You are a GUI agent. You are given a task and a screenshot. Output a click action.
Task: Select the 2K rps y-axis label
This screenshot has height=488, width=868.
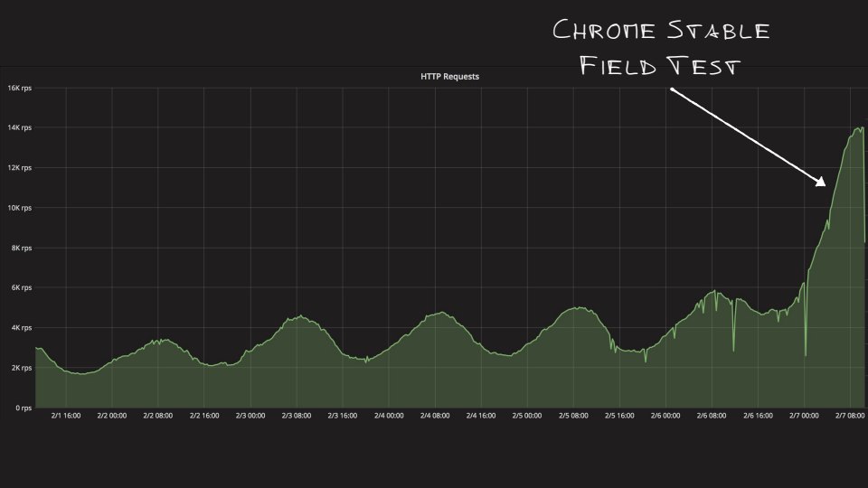[x=22, y=368]
